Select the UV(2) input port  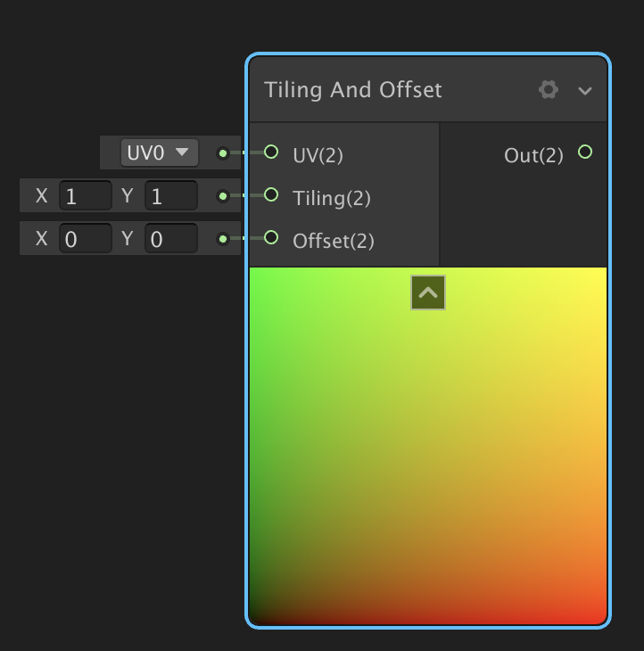tap(271, 152)
